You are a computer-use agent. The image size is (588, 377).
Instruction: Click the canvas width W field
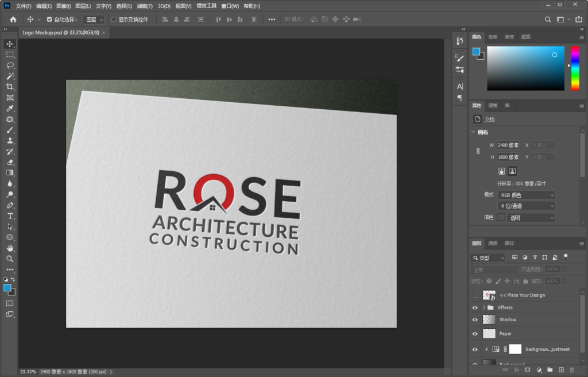click(x=508, y=145)
